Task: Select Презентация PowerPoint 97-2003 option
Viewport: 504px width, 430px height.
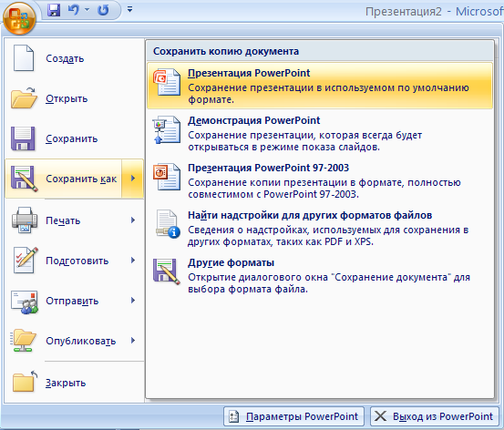Action: (320, 180)
